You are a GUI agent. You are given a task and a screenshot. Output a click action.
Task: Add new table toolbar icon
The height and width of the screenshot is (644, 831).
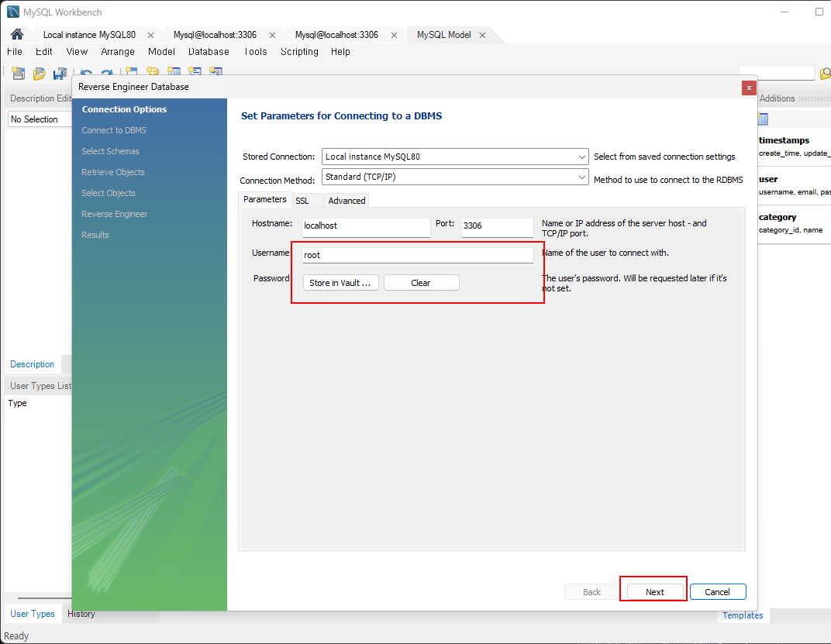point(174,71)
